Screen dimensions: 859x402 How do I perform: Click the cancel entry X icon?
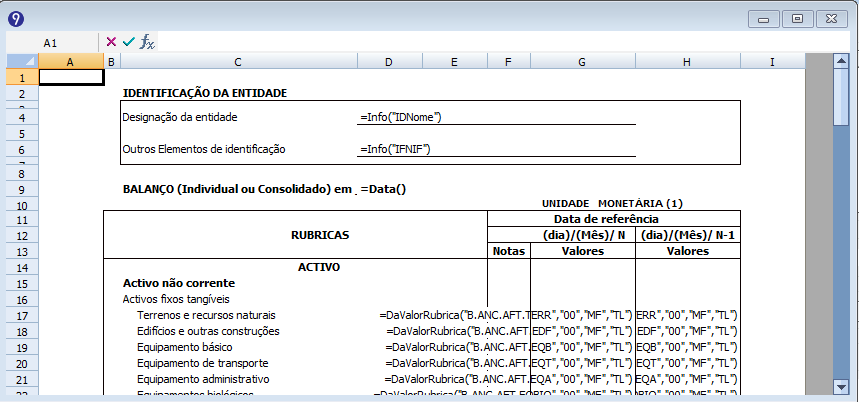pos(111,42)
